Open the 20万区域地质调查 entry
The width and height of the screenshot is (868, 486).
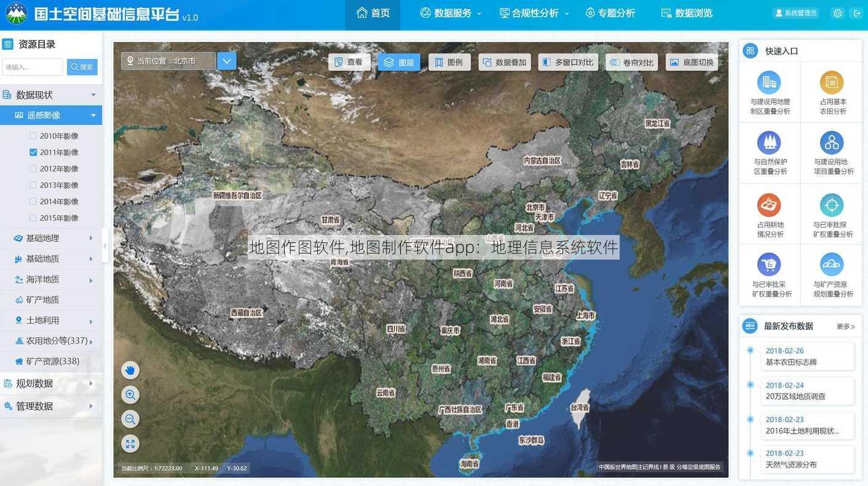pos(809,391)
